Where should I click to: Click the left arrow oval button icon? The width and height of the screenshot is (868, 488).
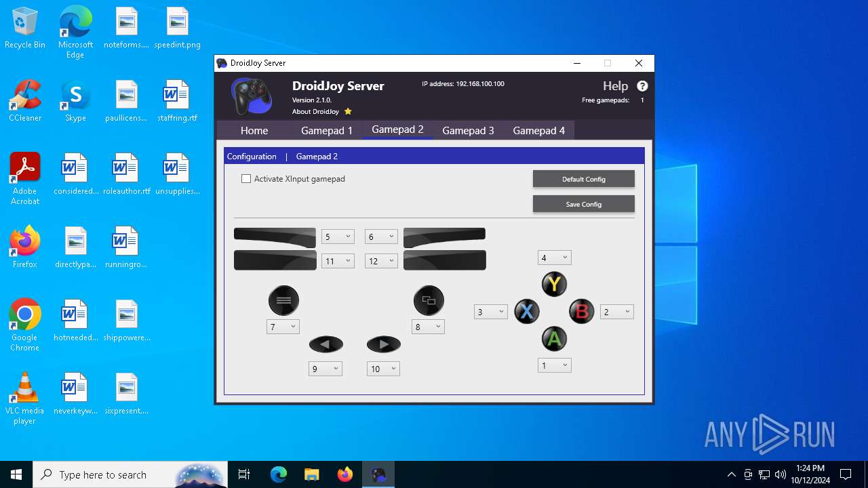(x=326, y=344)
